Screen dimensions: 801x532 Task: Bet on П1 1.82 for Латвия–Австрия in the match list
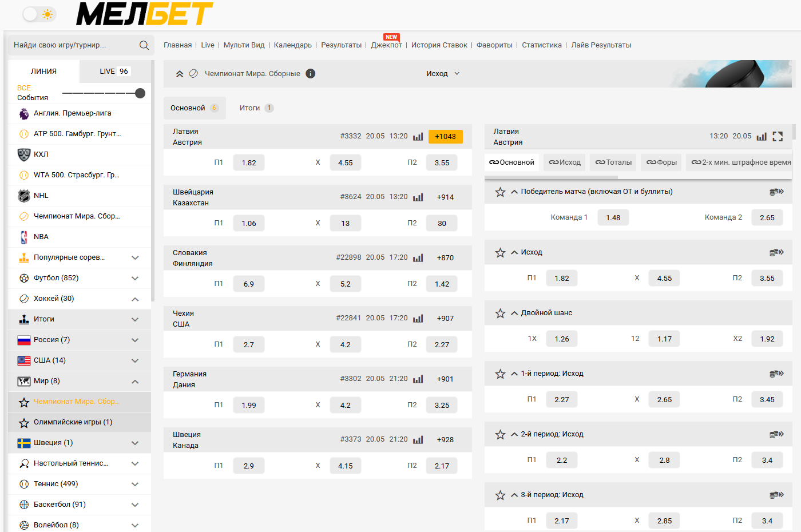(249, 162)
